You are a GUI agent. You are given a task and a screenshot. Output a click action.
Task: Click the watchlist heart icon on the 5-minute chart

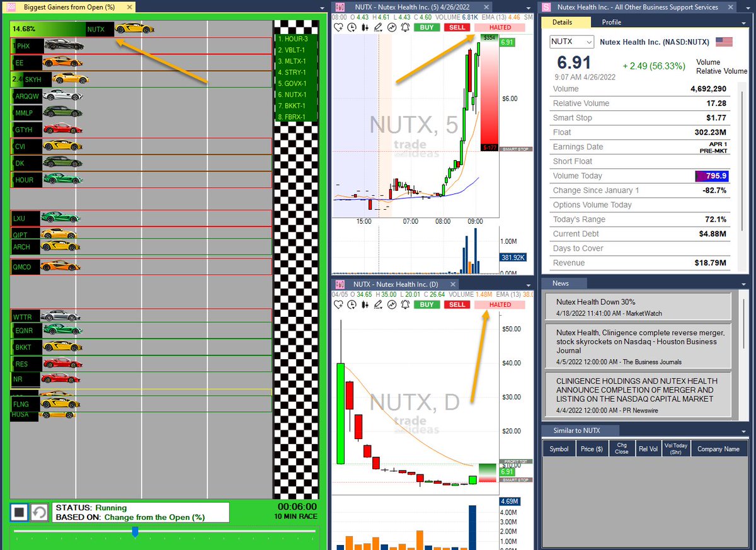click(x=338, y=28)
